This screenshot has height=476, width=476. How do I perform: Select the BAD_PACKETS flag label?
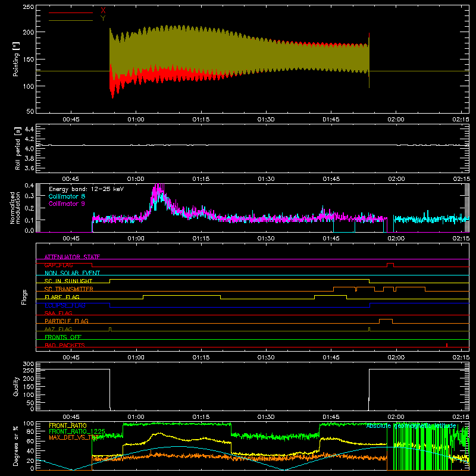point(65,345)
